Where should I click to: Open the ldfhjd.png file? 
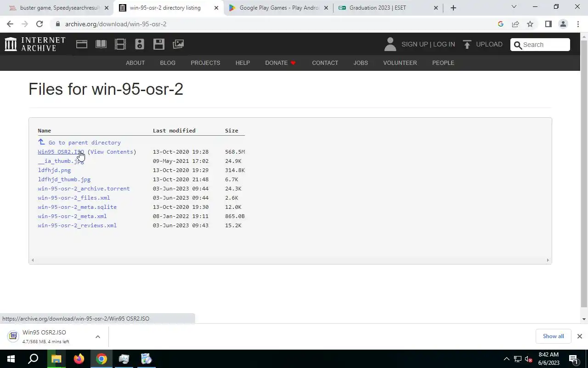(54, 170)
